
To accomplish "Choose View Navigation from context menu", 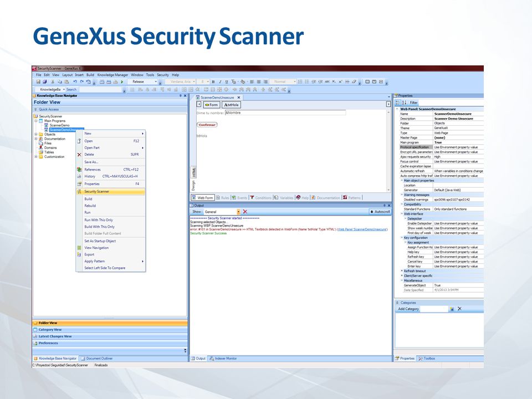I will tap(111, 248).
